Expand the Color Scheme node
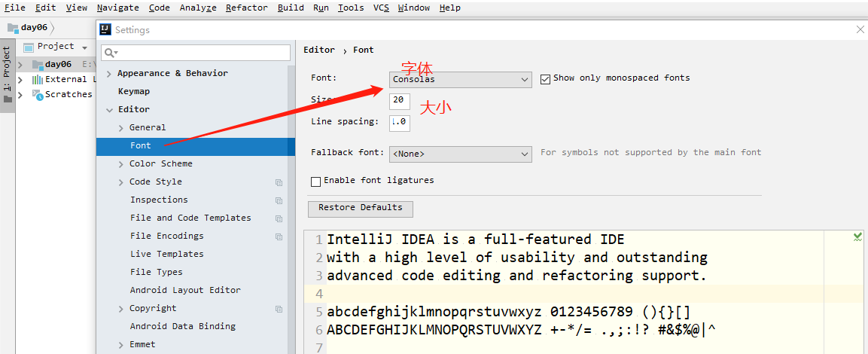The height and width of the screenshot is (354, 868). [121, 164]
